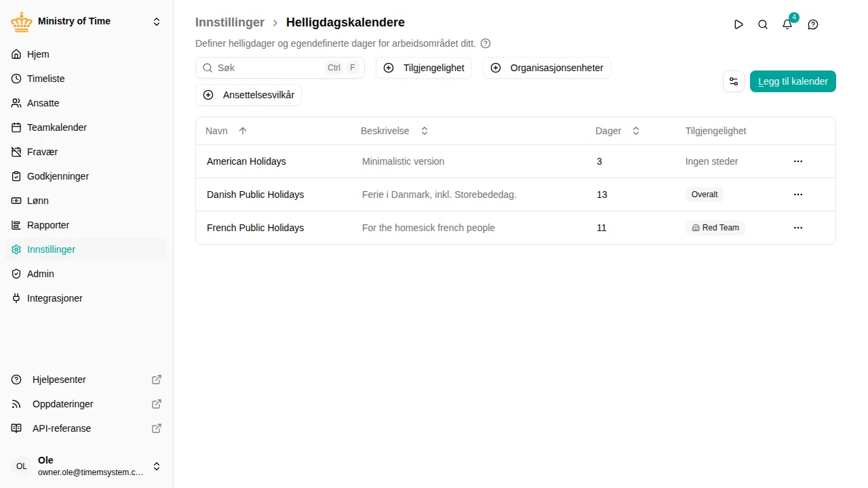Open the Ansatte page

click(86, 103)
